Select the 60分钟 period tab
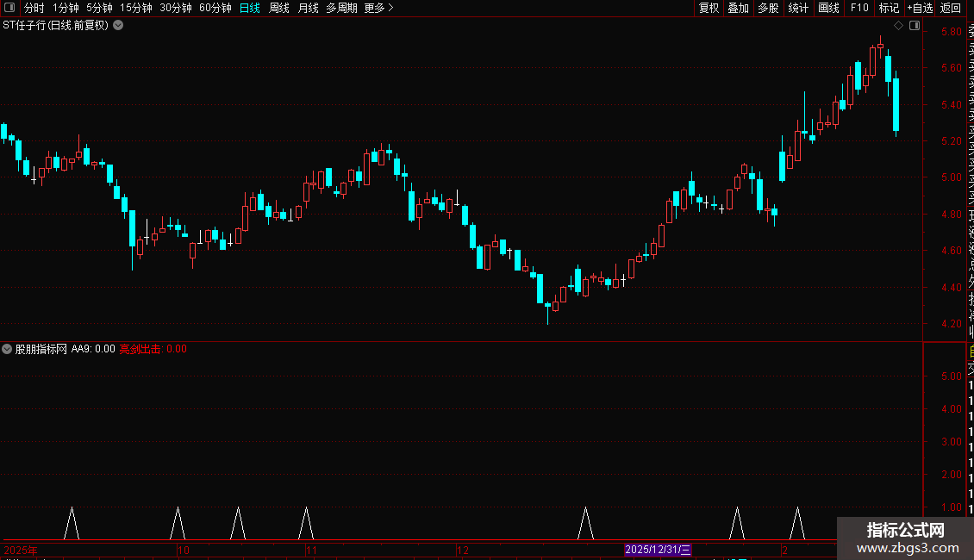This screenshot has height=560, width=974. pos(215,8)
